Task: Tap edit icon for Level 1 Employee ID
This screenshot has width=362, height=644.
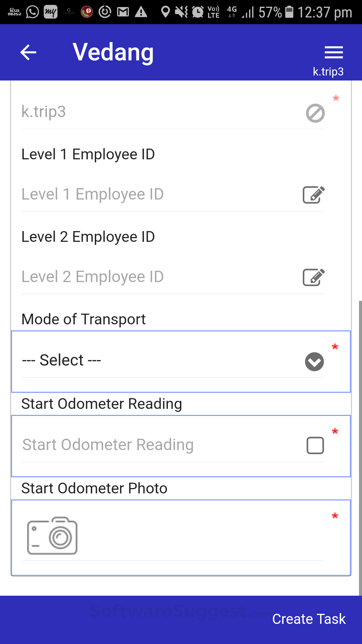Action: (313, 195)
